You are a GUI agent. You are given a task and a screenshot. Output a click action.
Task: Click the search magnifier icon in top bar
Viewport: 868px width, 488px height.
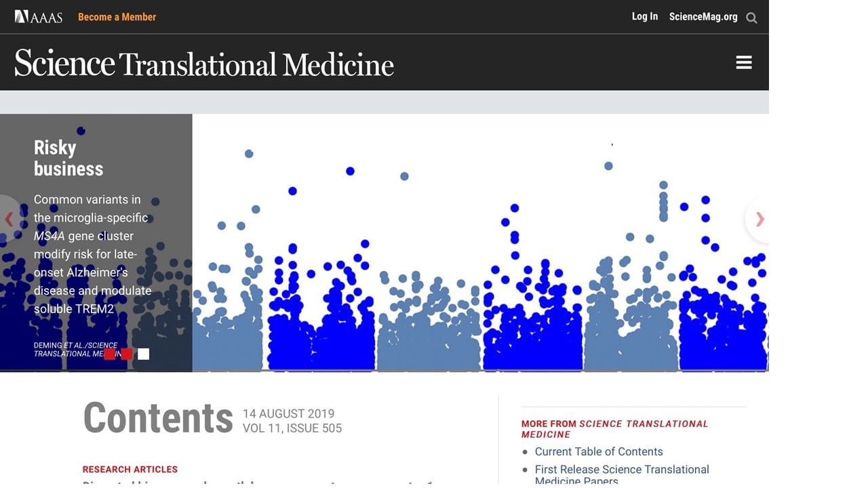click(751, 18)
